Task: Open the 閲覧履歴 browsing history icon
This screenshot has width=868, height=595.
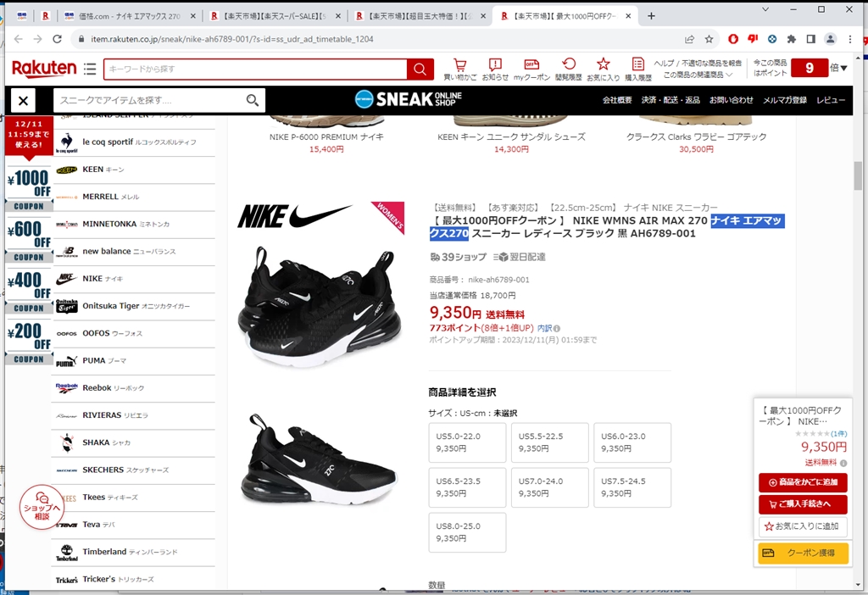Action: (569, 70)
